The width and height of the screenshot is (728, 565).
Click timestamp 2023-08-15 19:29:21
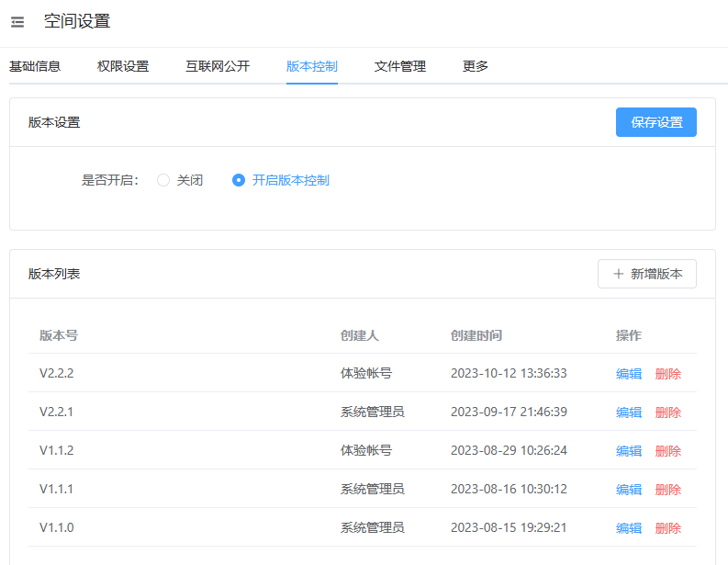point(509,527)
